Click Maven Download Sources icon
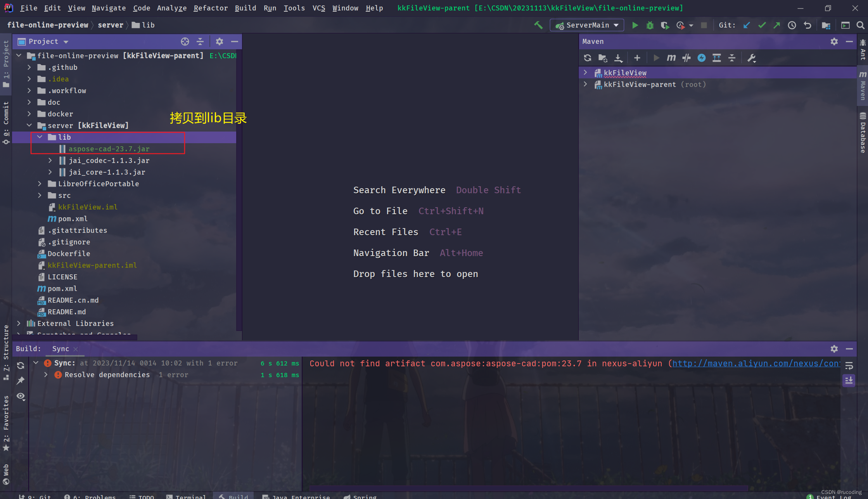 [x=618, y=58]
